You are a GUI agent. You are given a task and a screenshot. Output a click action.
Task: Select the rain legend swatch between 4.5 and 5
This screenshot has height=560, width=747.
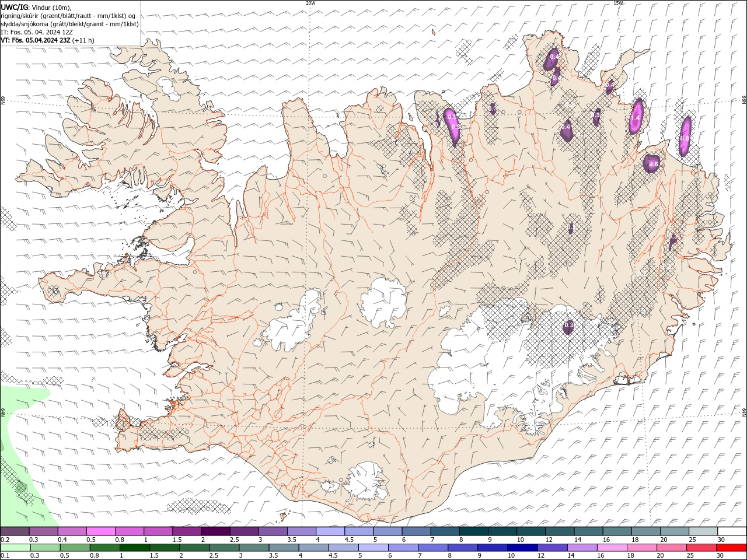(x=343, y=548)
